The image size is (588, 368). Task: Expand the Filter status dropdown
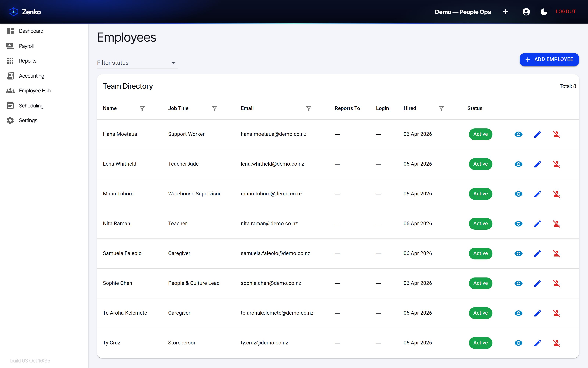(x=137, y=63)
